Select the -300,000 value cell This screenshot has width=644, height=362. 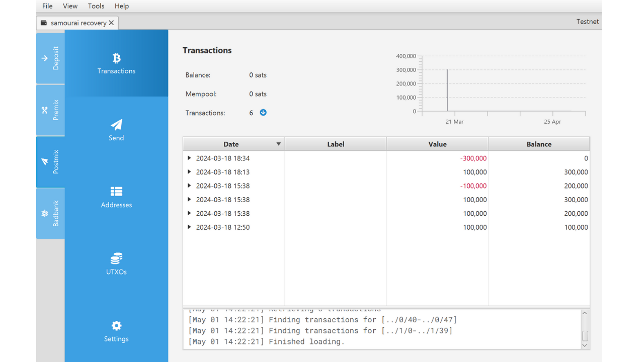pyautogui.click(x=473, y=158)
